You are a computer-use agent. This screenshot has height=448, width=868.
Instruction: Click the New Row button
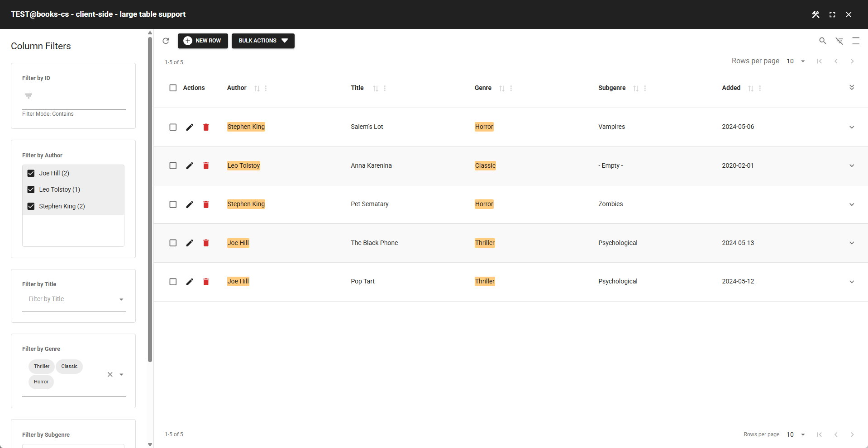tap(203, 41)
